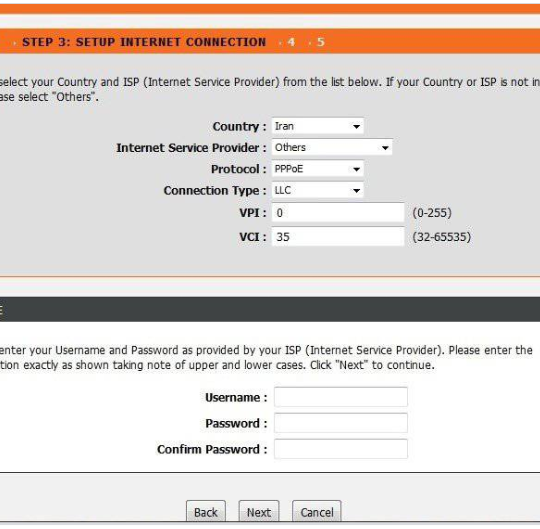Click the Step 3 Setup Internet Connection heading
Image resolution: width=540 pixels, height=529 pixels.
click(x=144, y=42)
